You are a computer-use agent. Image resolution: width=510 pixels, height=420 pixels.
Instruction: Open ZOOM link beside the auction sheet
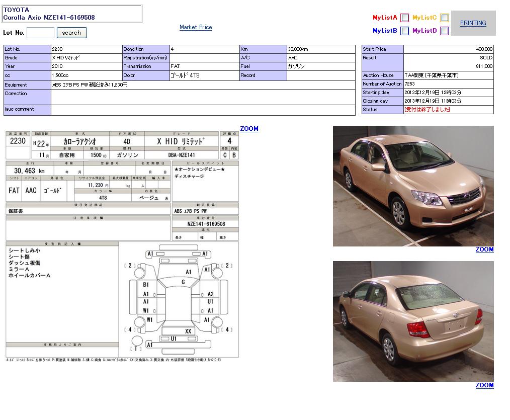point(249,129)
